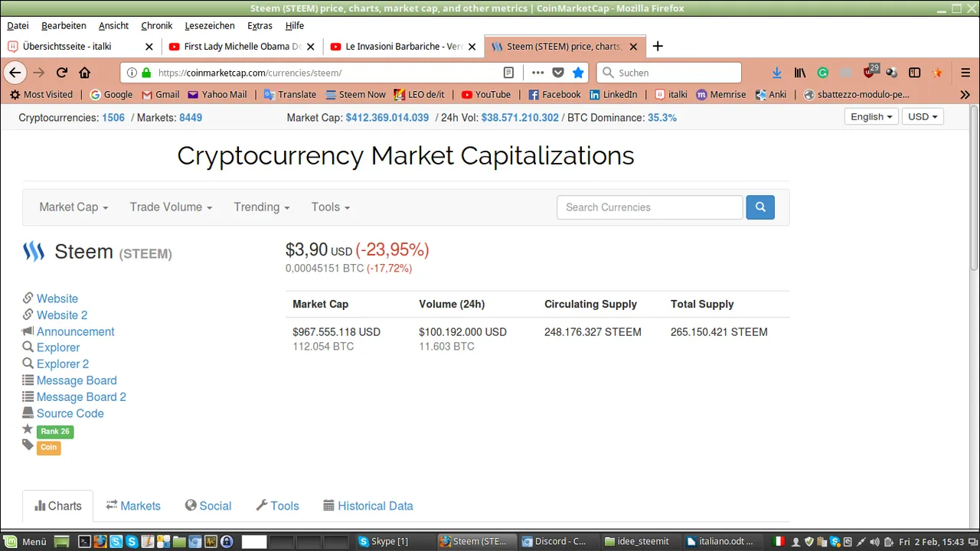This screenshot has width=980, height=551.
Task: Open the Datei menu
Action: [x=18, y=26]
